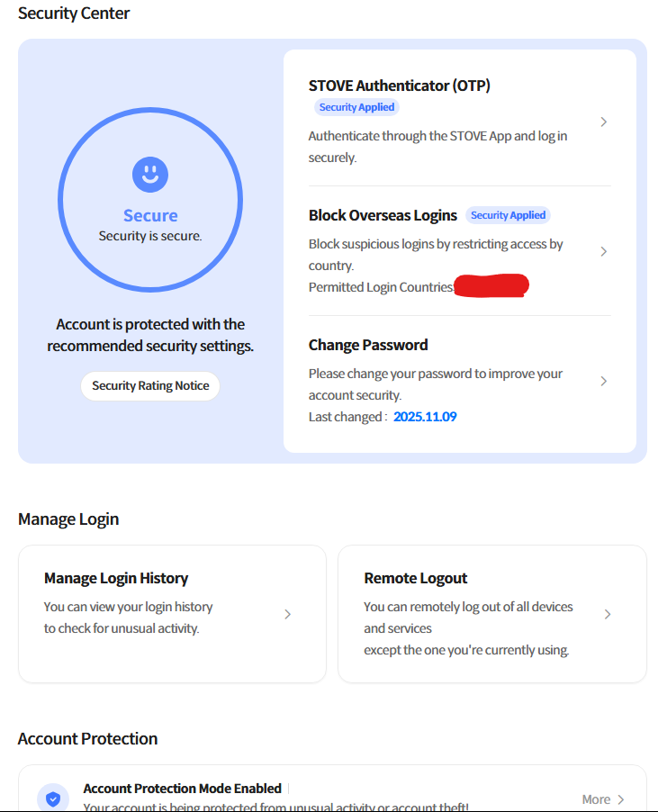Viewport: 658px width, 812px height.
Task: Select the Remote Logout card title
Action: (x=415, y=578)
